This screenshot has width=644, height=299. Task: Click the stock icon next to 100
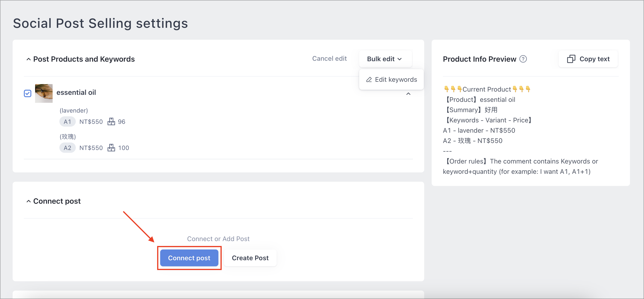(111, 148)
